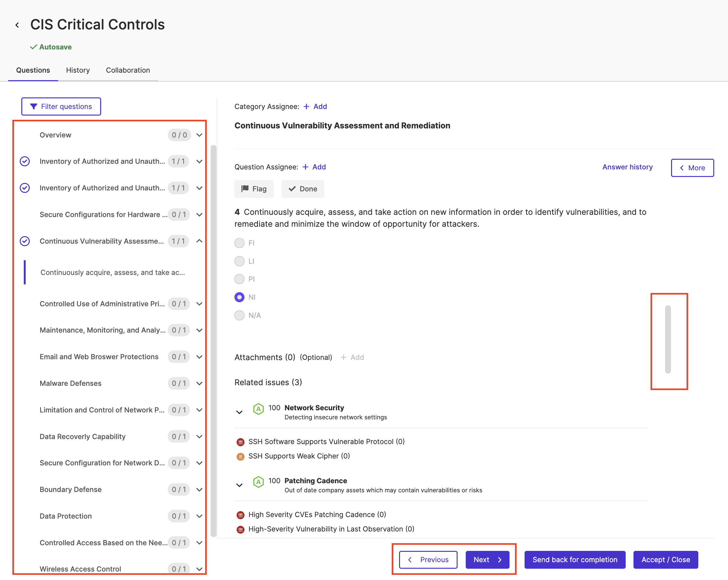Viewport: 728px width, 580px height.
Task: Expand the Overview category chevron
Action: pyautogui.click(x=200, y=135)
